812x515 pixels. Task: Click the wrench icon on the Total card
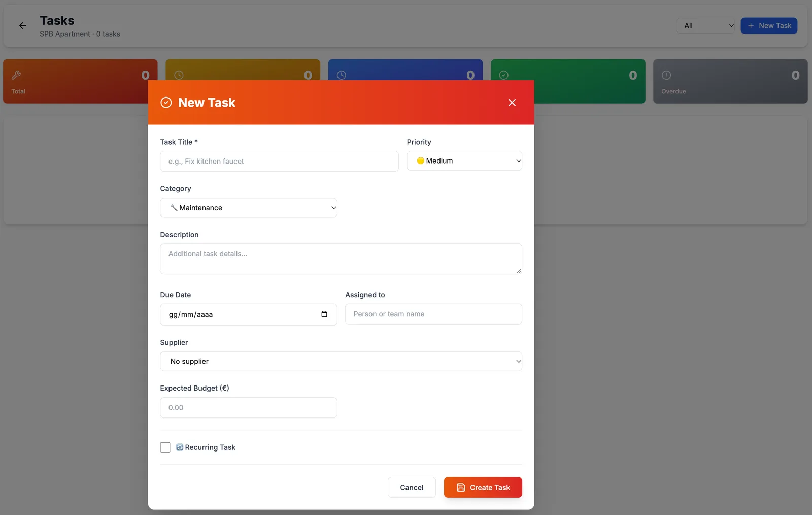[16, 75]
